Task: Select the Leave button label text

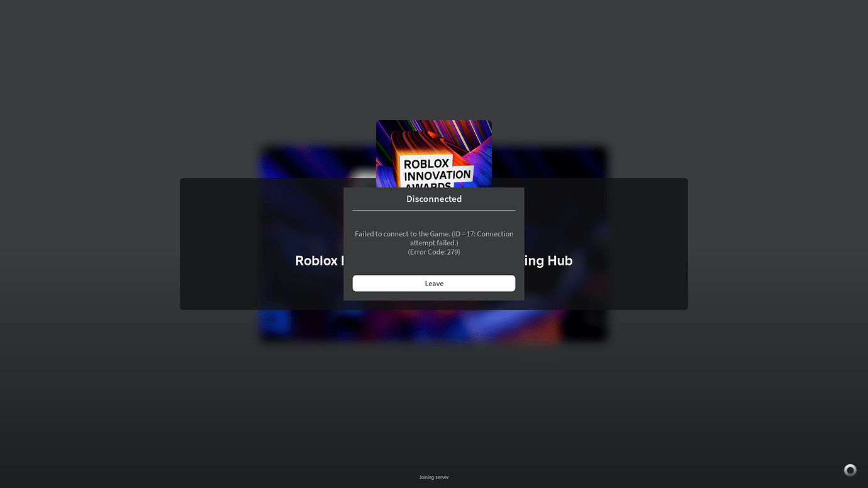Action: [433, 283]
